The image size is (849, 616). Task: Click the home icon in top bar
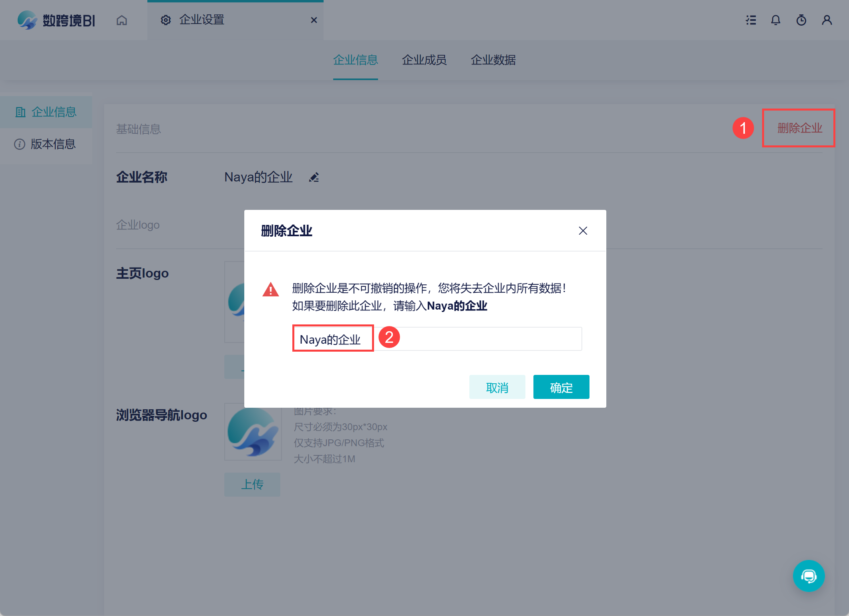(122, 20)
